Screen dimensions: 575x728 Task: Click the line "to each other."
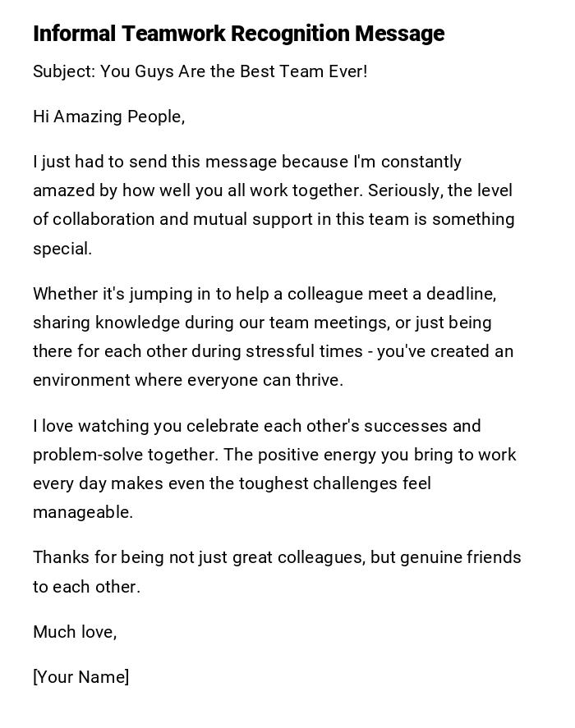(86, 587)
